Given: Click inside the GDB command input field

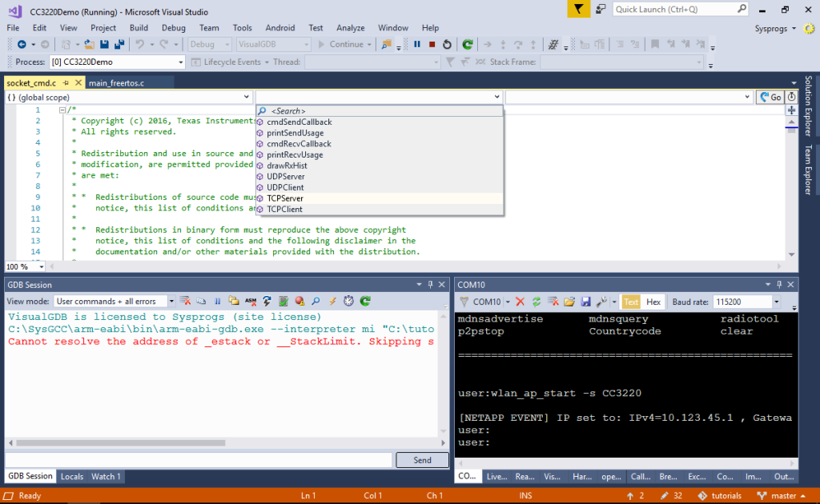Looking at the screenshot, I should [x=192, y=460].
